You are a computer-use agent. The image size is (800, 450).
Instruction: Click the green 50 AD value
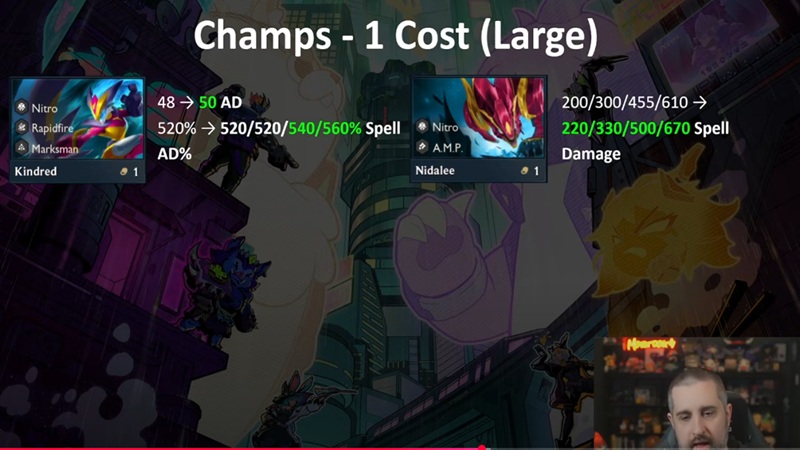tap(220, 103)
